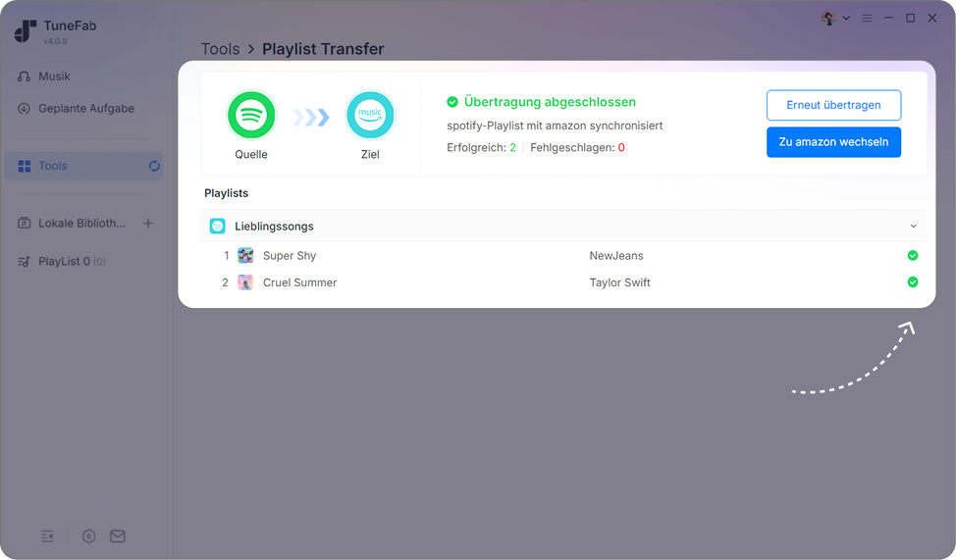This screenshot has height=560, width=956.
Task: Expand the Lieblingssongs playlist row
Action: pos(563,227)
